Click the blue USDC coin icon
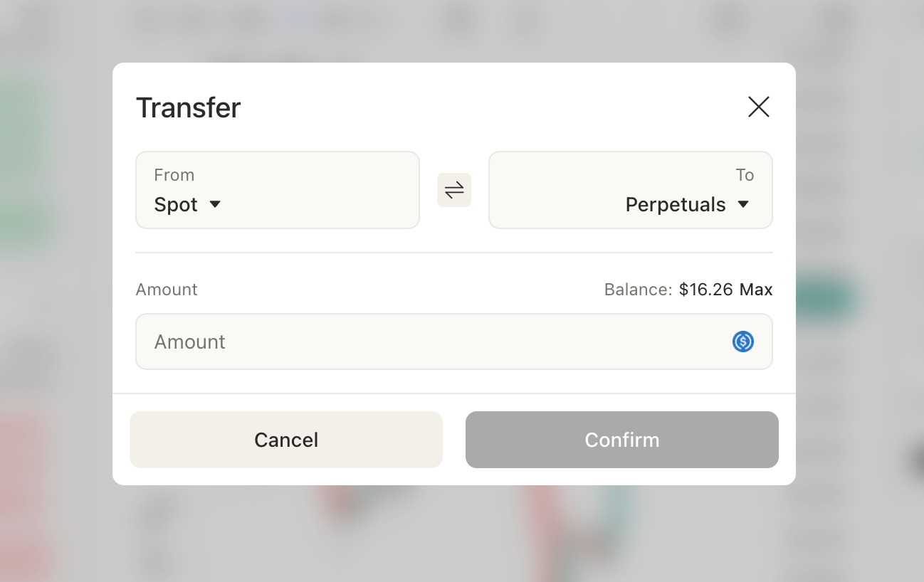Screen dimensions: 924x582 743,342
